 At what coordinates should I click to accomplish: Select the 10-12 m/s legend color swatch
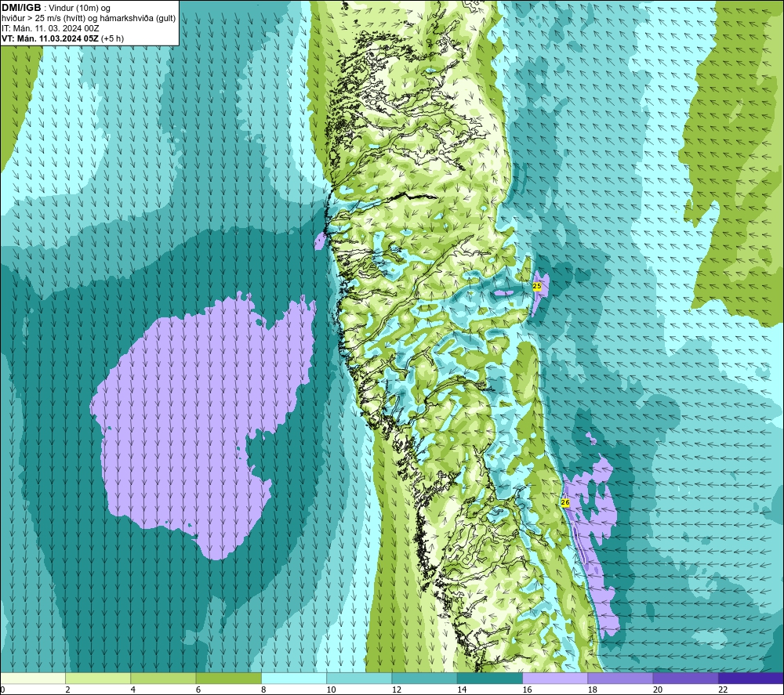[359, 678]
